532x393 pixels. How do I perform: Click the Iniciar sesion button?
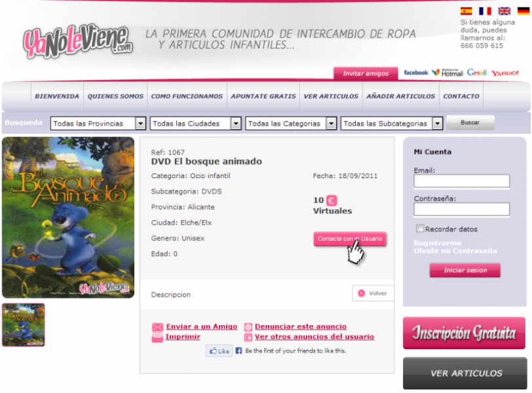[x=465, y=271]
